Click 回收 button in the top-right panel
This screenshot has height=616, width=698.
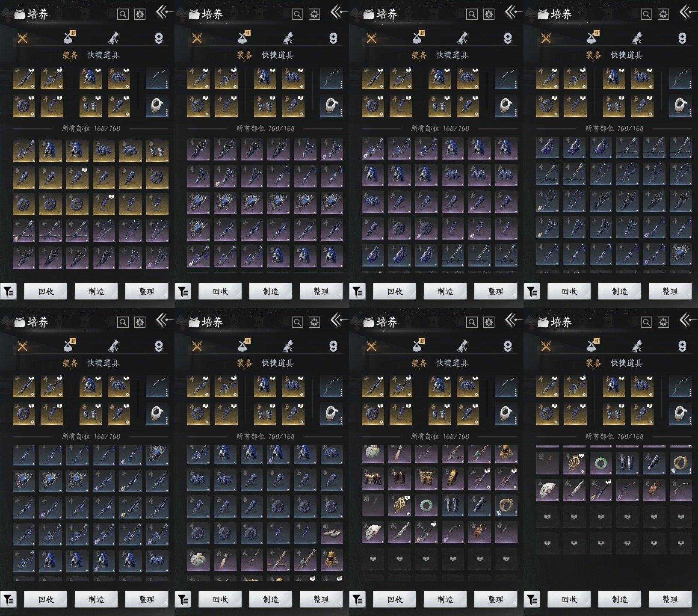[x=569, y=291]
